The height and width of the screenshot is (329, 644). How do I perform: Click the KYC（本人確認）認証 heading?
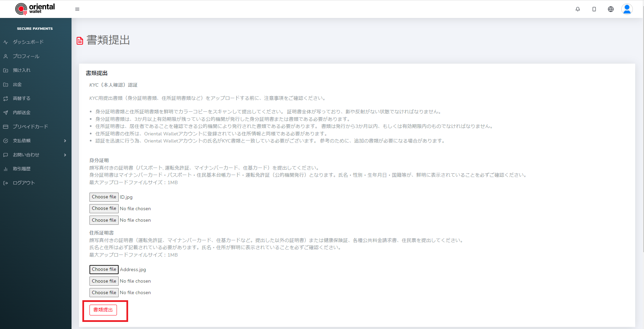[x=113, y=85]
